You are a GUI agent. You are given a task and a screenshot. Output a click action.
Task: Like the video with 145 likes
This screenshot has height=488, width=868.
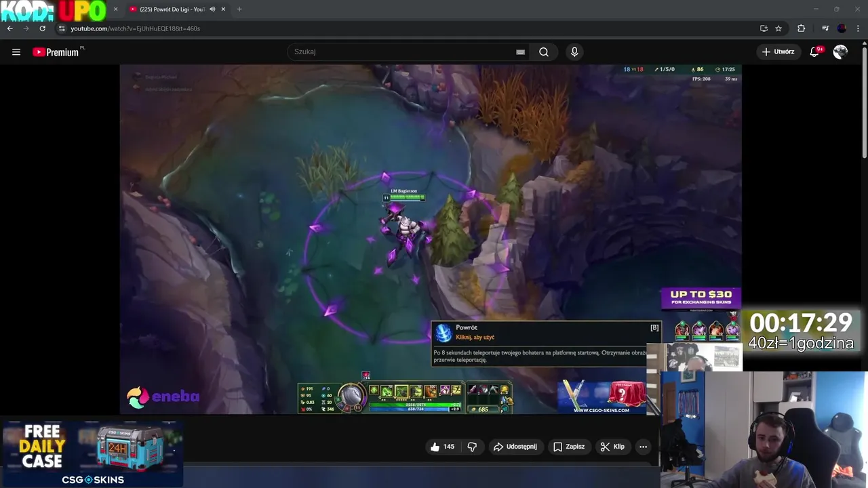pos(442,447)
